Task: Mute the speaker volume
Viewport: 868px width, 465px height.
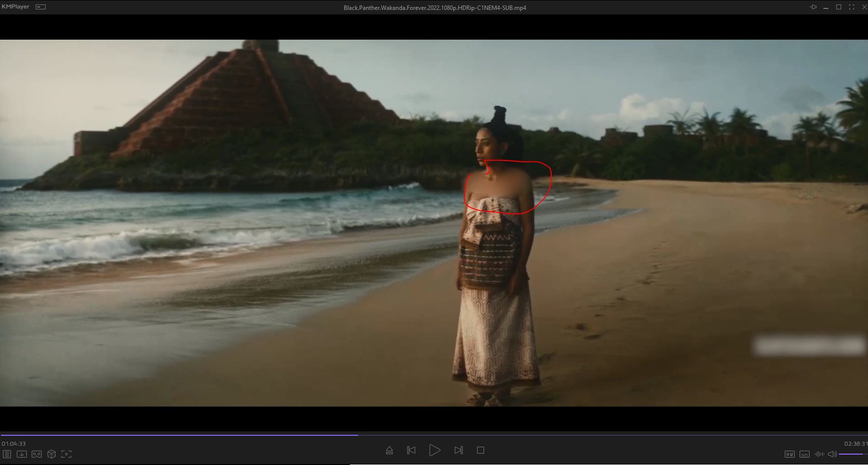Action: point(832,454)
